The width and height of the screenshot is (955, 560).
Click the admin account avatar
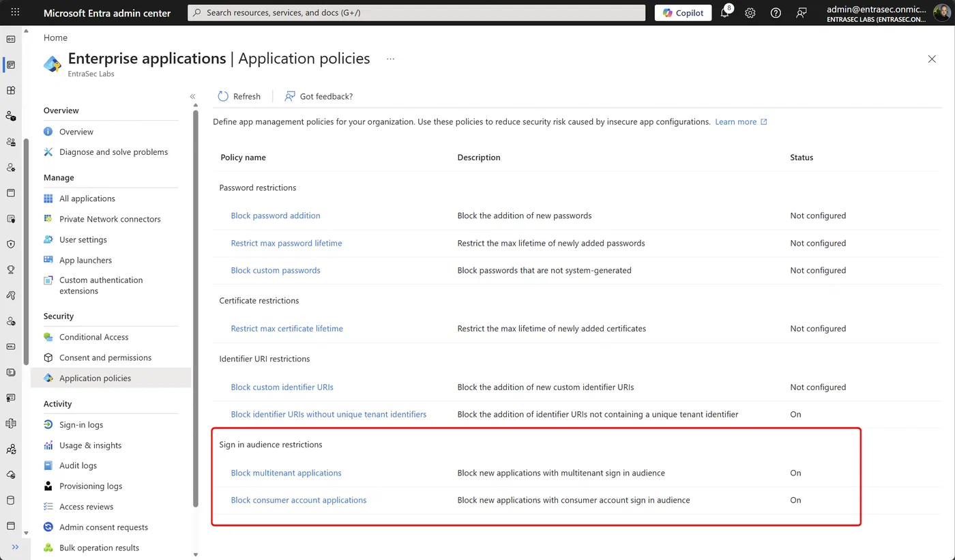point(941,13)
